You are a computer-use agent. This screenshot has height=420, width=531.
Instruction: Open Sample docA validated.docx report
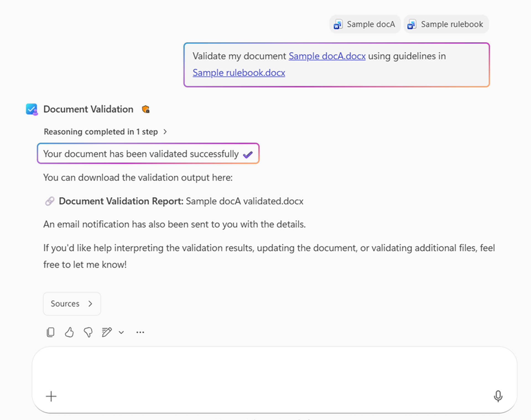tap(244, 201)
